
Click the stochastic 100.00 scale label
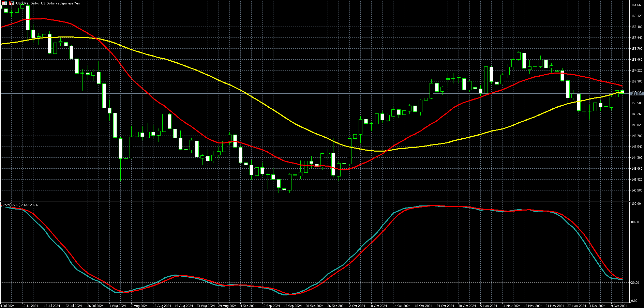[x=635, y=204]
